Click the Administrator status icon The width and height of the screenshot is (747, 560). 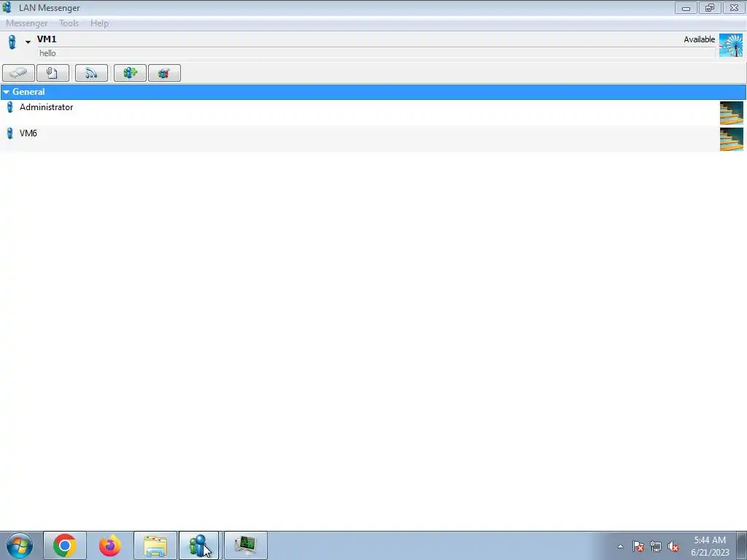coord(10,107)
